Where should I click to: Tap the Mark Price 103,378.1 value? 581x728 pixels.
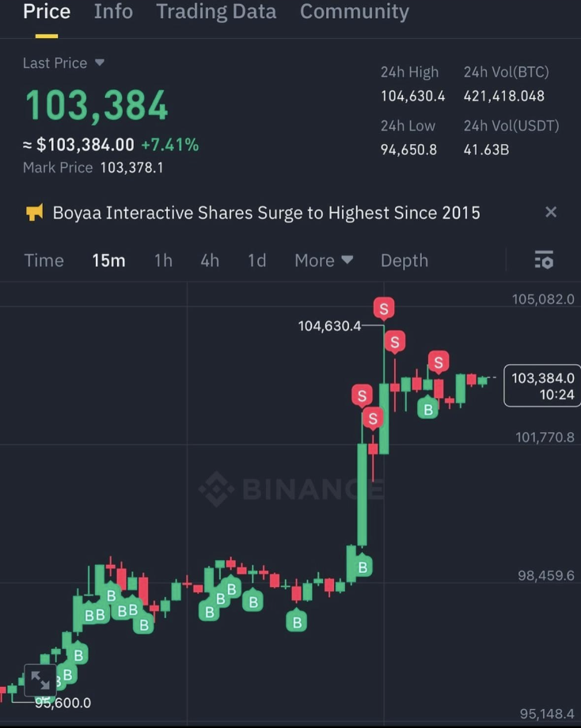point(132,168)
